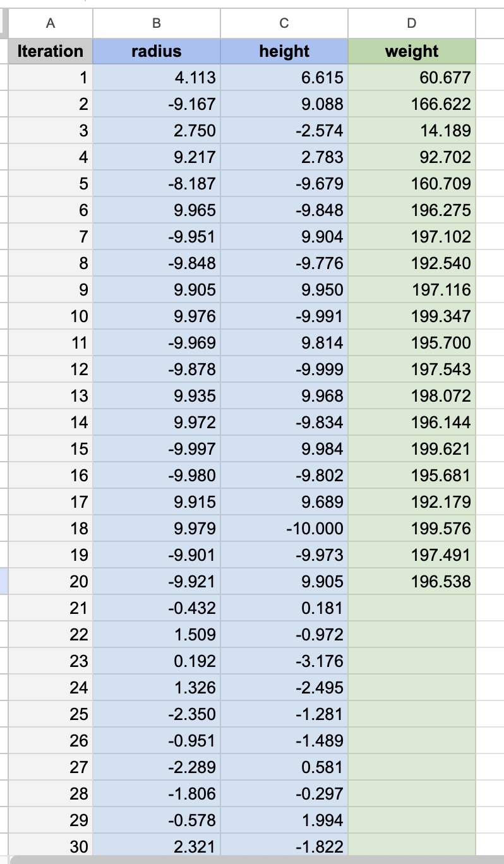Viewport: 504px width, 864px height.
Task: Select radius cell 1.326
Action: coord(157,688)
